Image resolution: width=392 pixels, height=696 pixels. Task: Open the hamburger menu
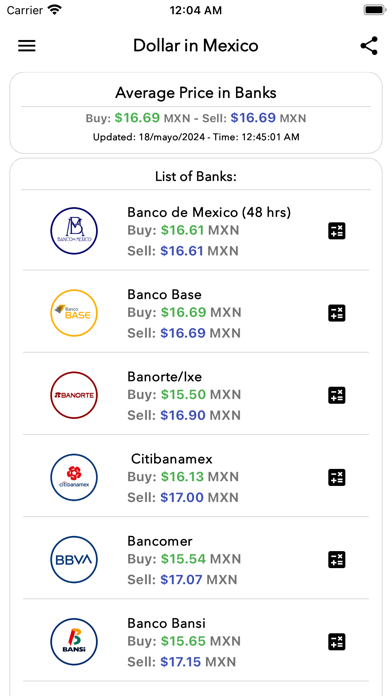(27, 46)
